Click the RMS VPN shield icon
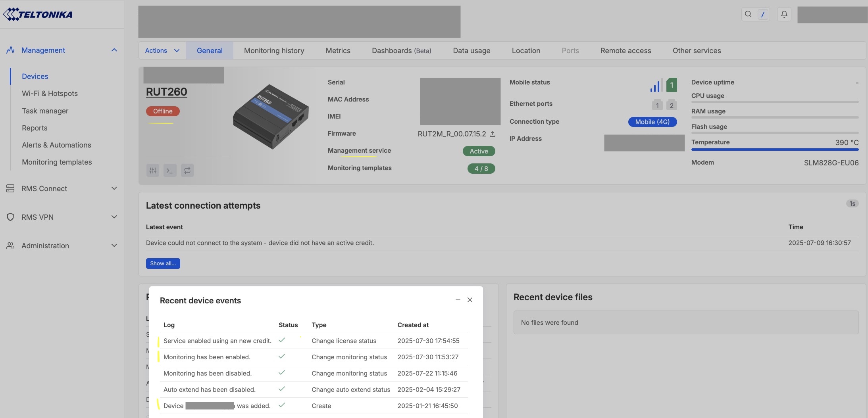Viewport: 868px width, 418px height. [10, 217]
